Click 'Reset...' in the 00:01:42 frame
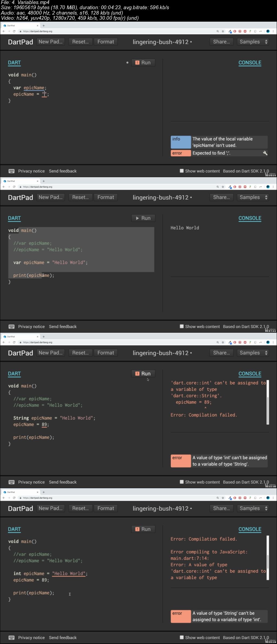The width and height of the screenshot is (277, 644). pyautogui.click(x=80, y=197)
